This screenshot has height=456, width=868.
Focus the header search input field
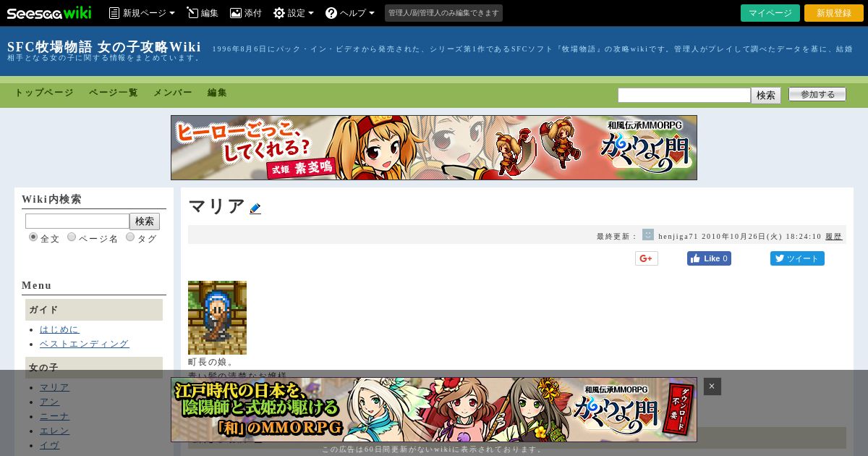684,96
